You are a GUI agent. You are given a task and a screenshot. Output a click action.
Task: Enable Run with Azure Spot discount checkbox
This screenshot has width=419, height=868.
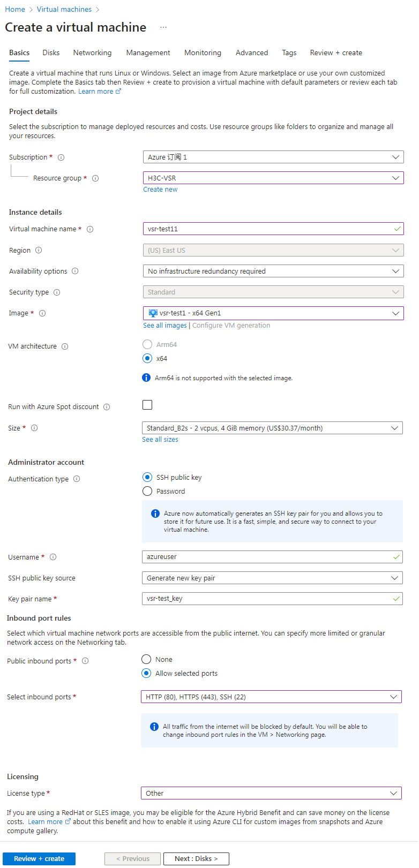147,405
